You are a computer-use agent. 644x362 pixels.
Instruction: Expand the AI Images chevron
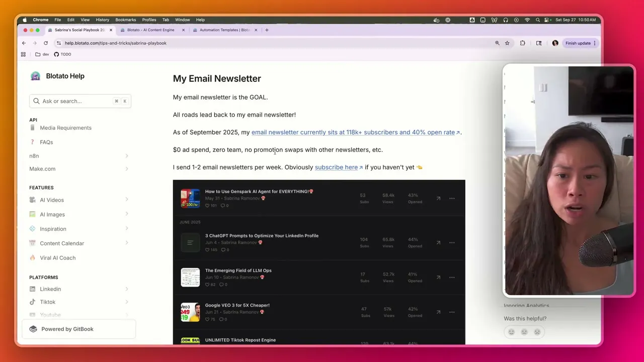(x=126, y=214)
